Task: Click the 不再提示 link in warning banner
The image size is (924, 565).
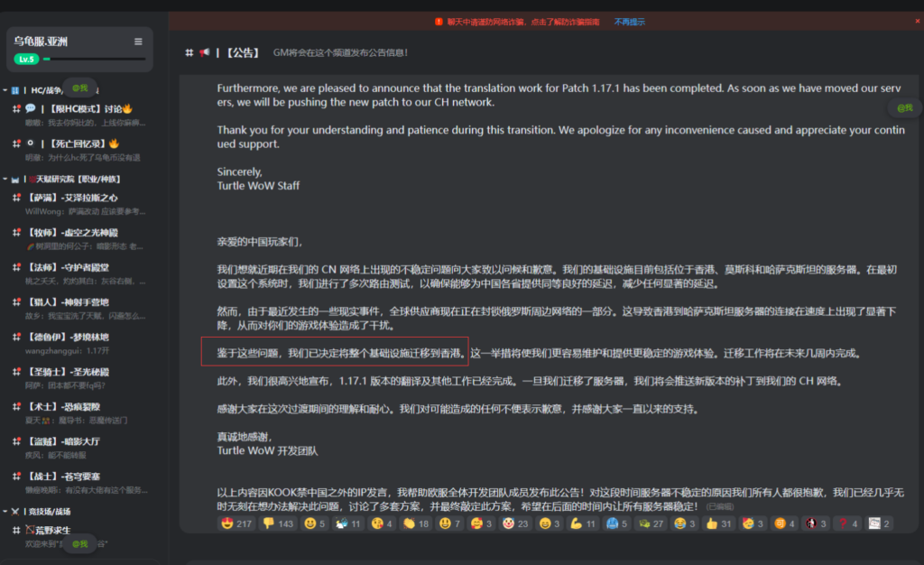Action: (629, 22)
